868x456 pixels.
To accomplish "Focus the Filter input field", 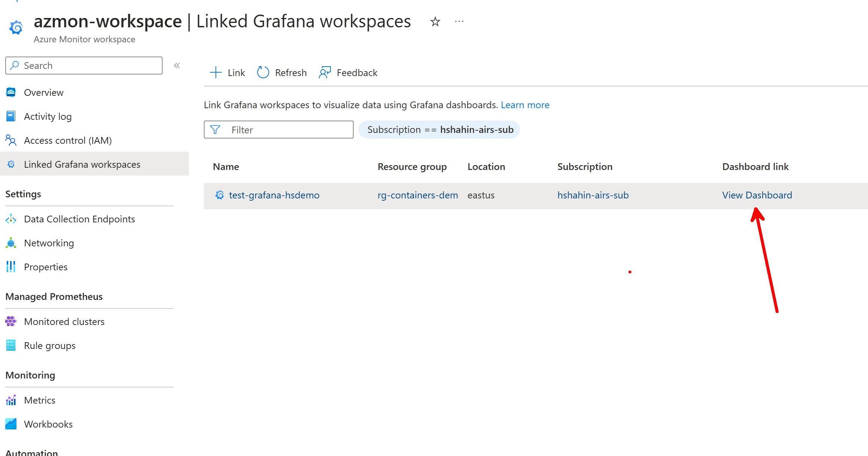I will point(288,130).
